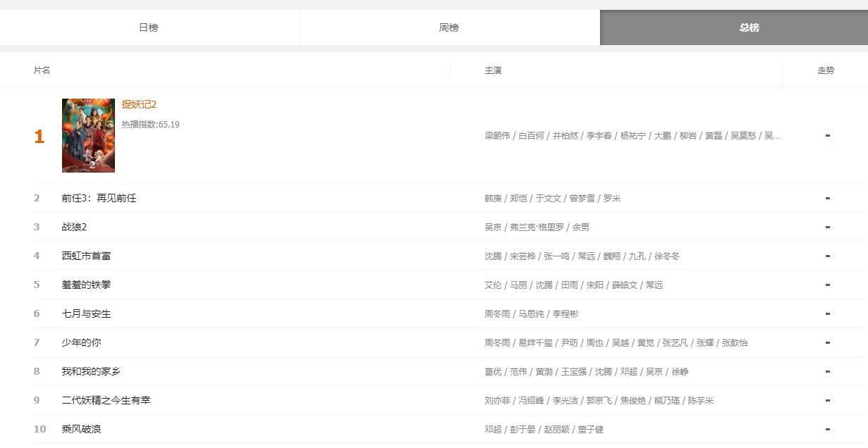Open the movie 羞羞的铁拳
Image resolution: width=868 pixels, height=448 pixels.
click(86, 285)
